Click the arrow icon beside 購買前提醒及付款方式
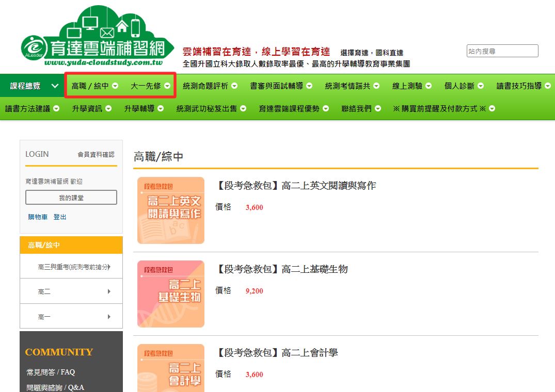 492,108
